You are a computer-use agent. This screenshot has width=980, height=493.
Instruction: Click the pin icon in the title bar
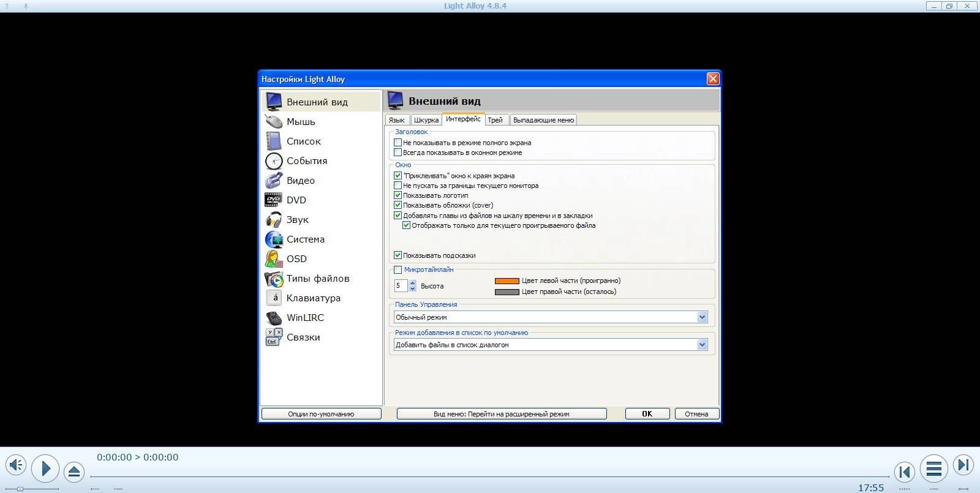pos(25,6)
